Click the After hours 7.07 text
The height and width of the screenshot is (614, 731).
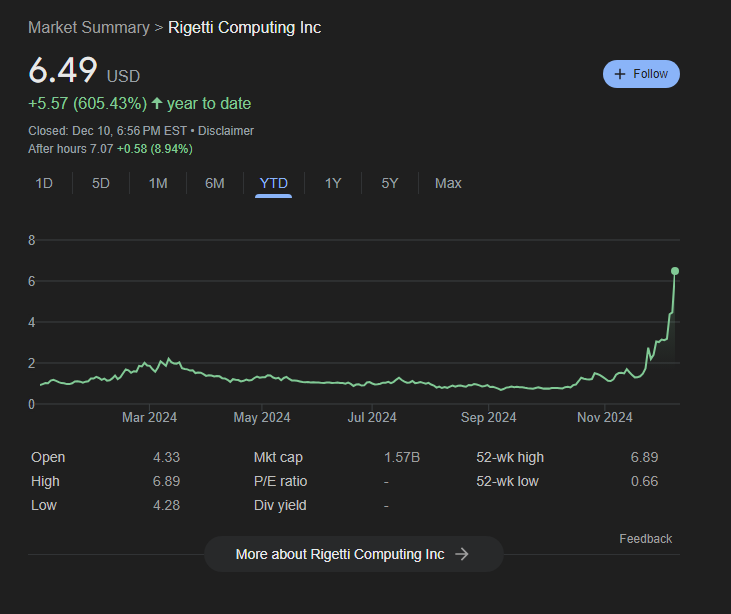pyautogui.click(x=70, y=149)
